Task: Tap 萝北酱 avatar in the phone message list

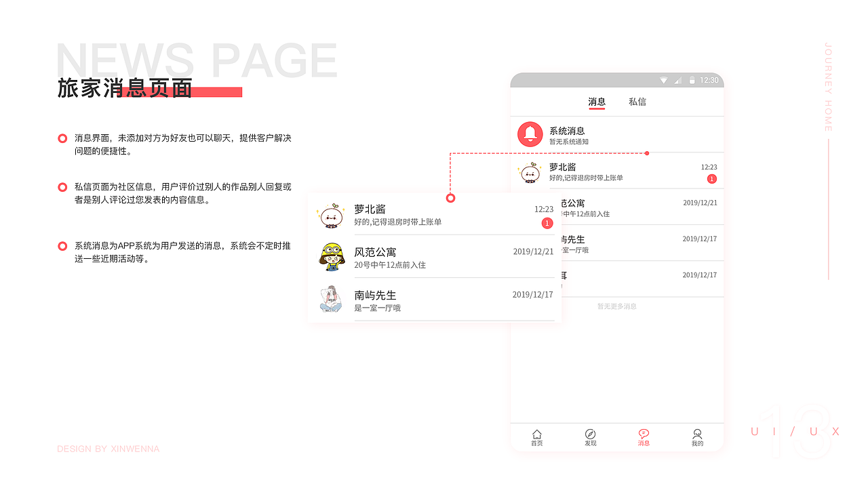Action: click(529, 172)
